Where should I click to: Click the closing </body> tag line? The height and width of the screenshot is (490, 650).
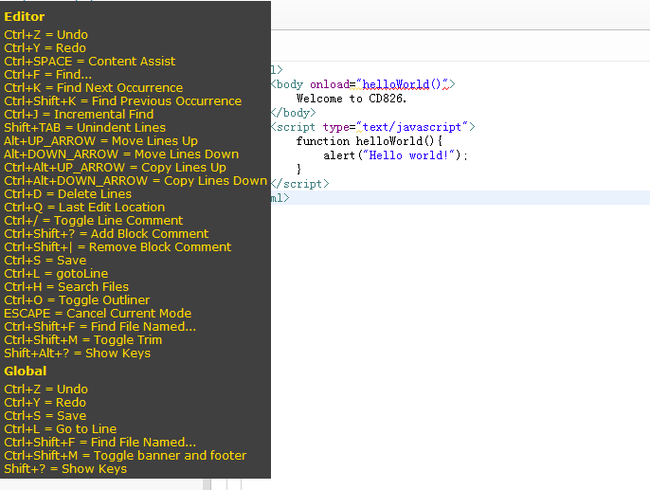293,113
